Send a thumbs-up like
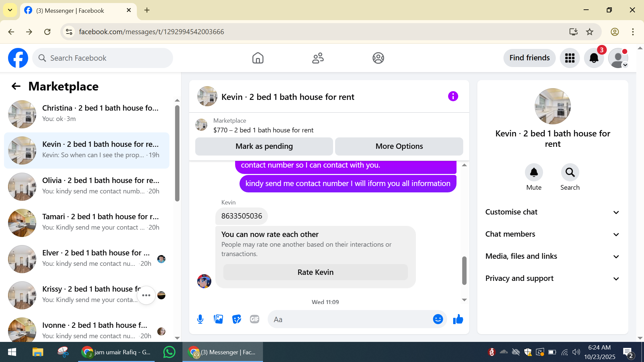644x362 pixels. pyautogui.click(x=458, y=319)
